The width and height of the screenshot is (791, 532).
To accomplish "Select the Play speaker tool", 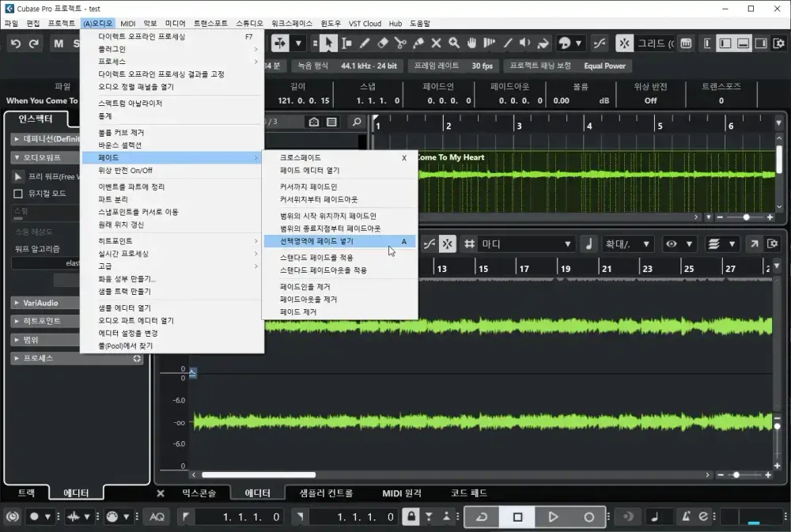I will 525,43.
